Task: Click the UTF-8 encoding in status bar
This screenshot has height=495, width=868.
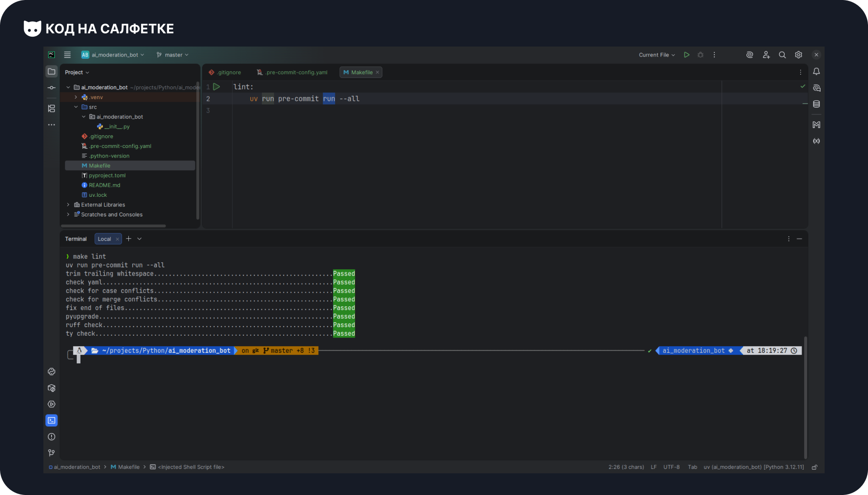Action: pyautogui.click(x=671, y=467)
